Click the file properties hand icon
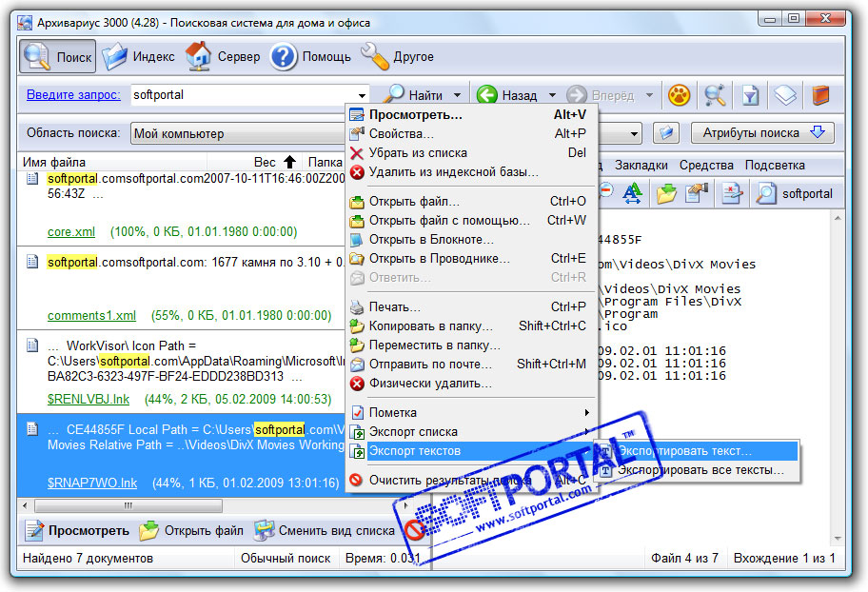This screenshot has width=868, height=592. (697, 193)
